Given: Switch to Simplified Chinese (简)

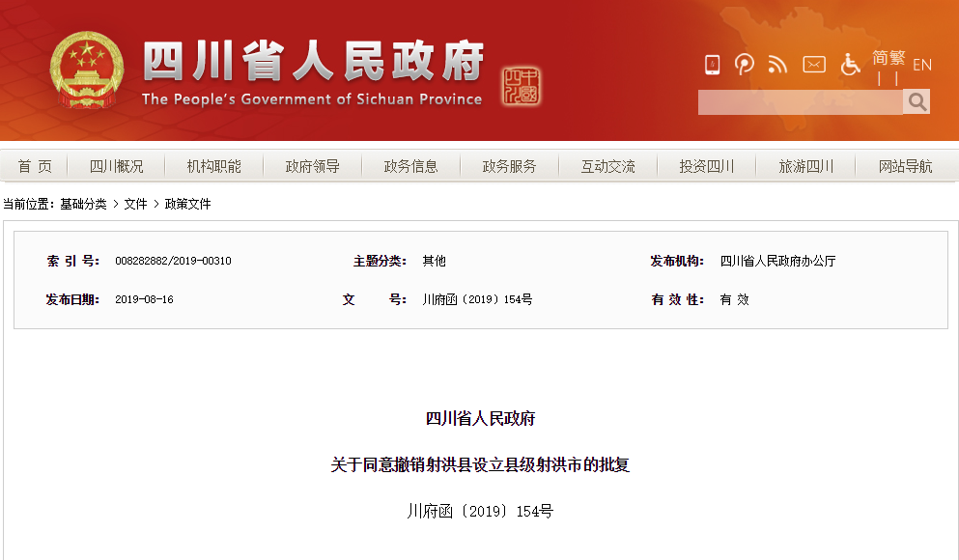Looking at the screenshot, I should pos(881,58).
